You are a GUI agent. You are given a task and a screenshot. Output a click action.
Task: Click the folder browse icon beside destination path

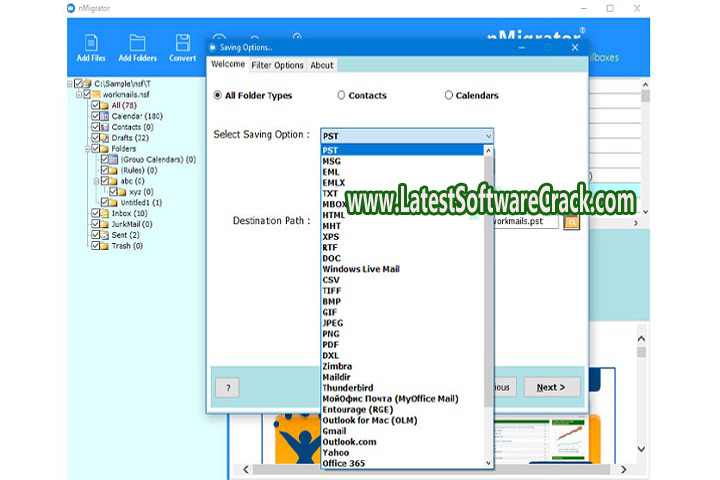(x=572, y=221)
